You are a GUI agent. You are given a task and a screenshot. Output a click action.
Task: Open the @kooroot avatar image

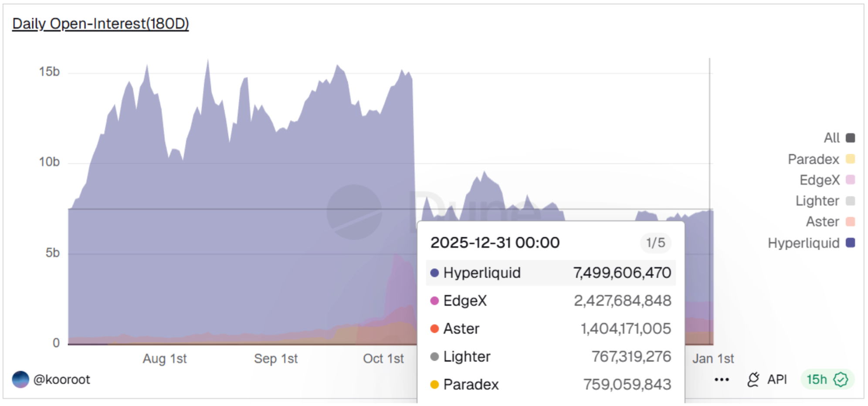(x=20, y=379)
